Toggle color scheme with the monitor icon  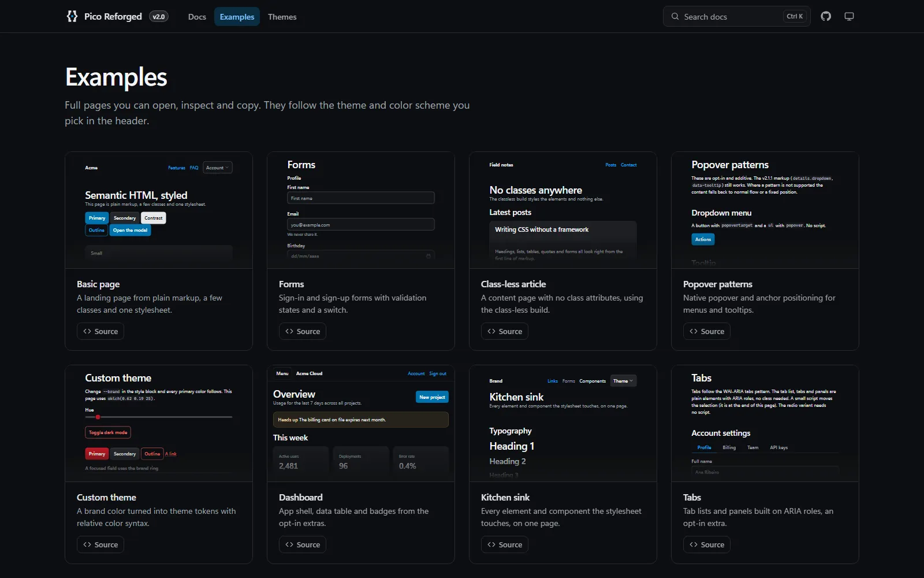849,16
